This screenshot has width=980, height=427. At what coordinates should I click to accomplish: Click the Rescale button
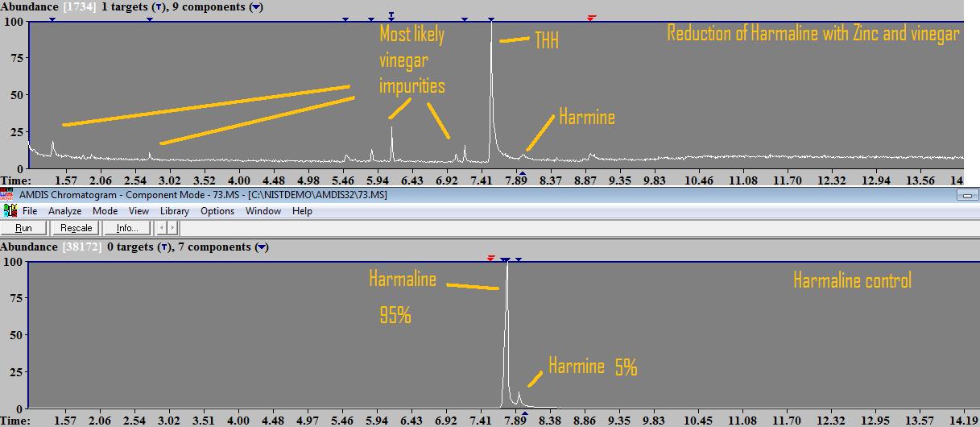click(x=76, y=228)
